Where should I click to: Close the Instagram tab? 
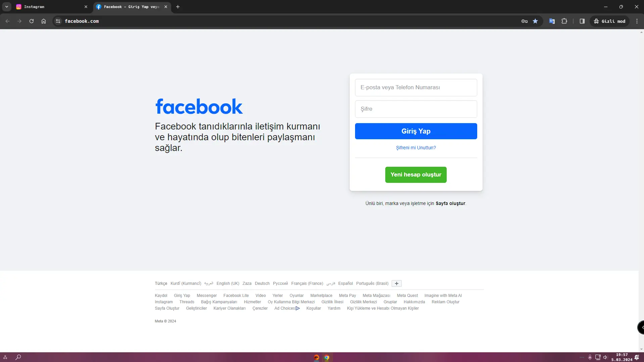(x=86, y=7)
